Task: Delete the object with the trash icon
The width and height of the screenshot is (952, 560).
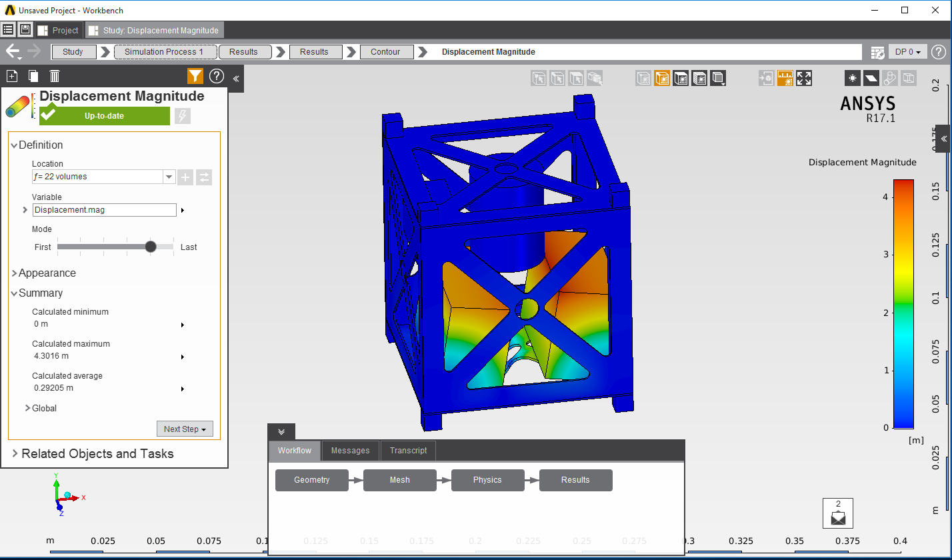Action: tap(55, 76)
